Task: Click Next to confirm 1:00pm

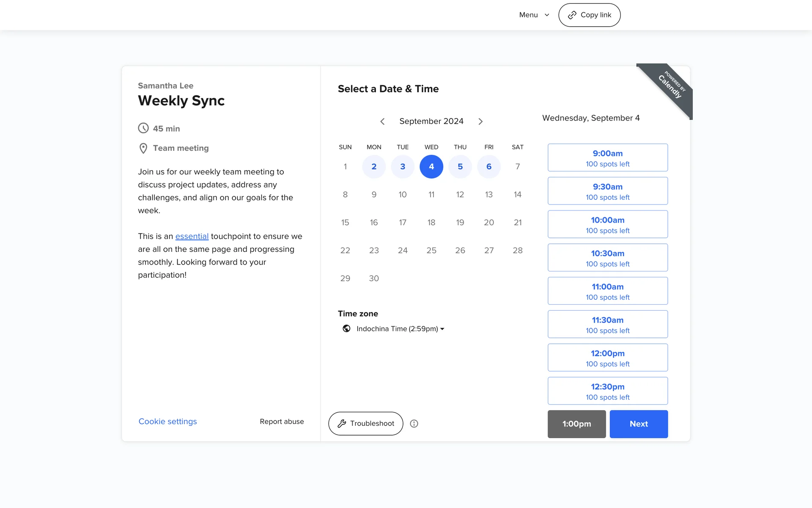Action: [x=638, y=424]
